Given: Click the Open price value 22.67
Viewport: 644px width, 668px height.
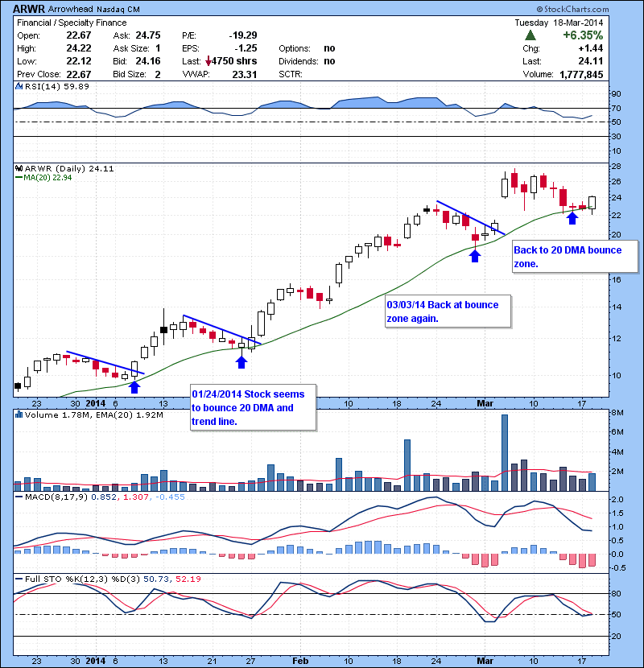Looking at the screenshot, I should tap(79, 35).
